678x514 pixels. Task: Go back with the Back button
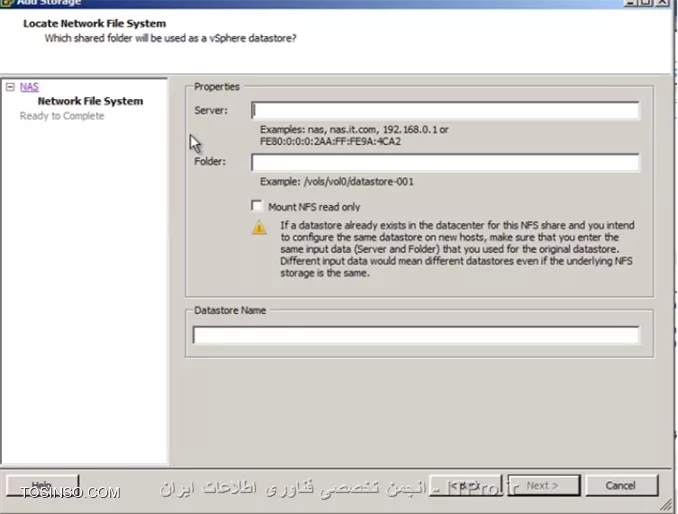point(466,485)
